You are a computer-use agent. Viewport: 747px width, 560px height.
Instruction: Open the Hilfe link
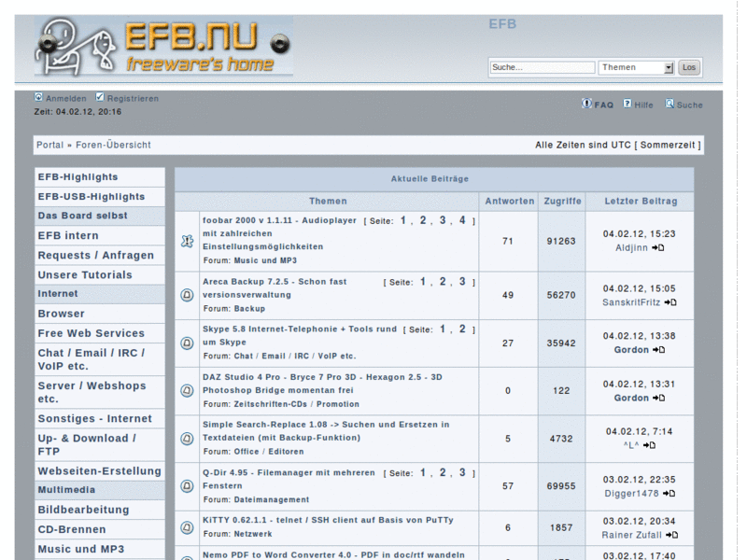click(x=643, y=105)
